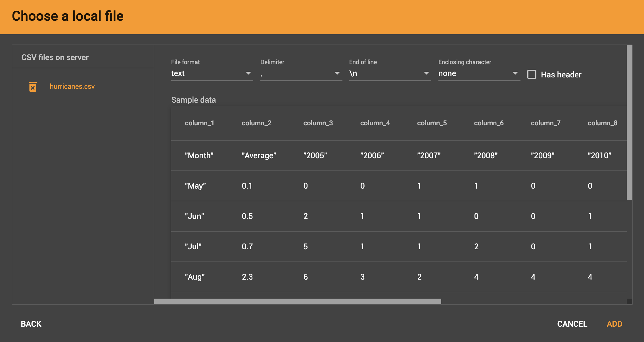Select the "Average" cell in column_2
The height and width of the screenshot is (342, 644).
[259, 155]
